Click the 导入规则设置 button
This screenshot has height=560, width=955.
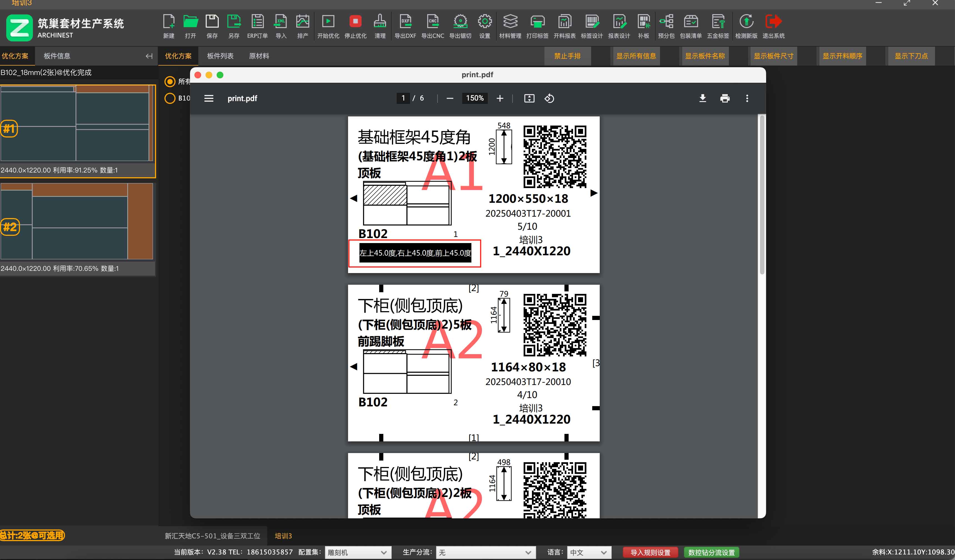click(x=650, y=552)
